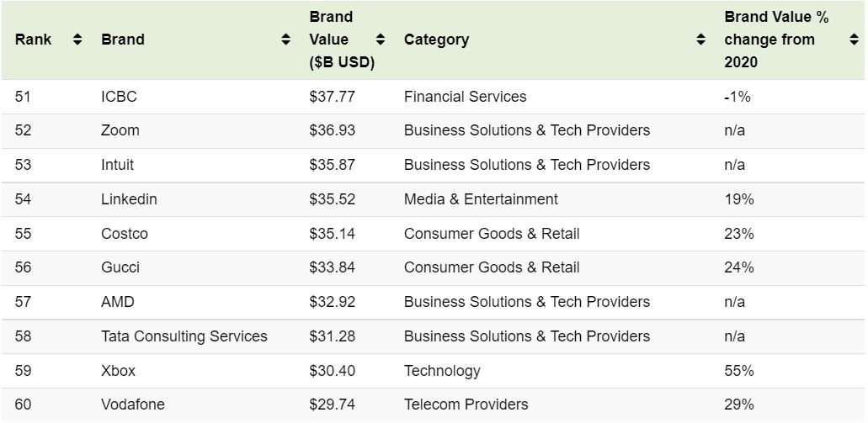Click the 55% change value for Xbox
The width and height of the screenshot is (868, 423).
click(x=738, y=371)
